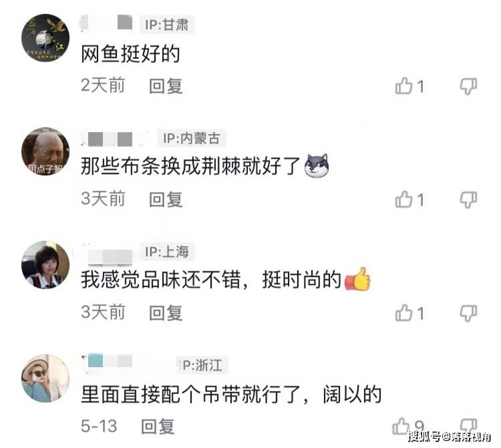The width and height of the screenshot is (501, 448).
Task: Reply to the Gansu user's comment
Action: click(166, 86)
